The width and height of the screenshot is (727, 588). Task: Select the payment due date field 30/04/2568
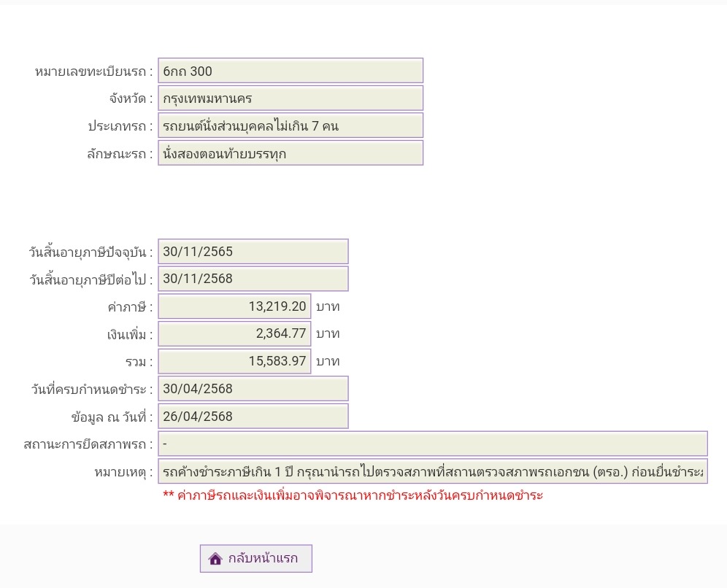pos(253,389)
